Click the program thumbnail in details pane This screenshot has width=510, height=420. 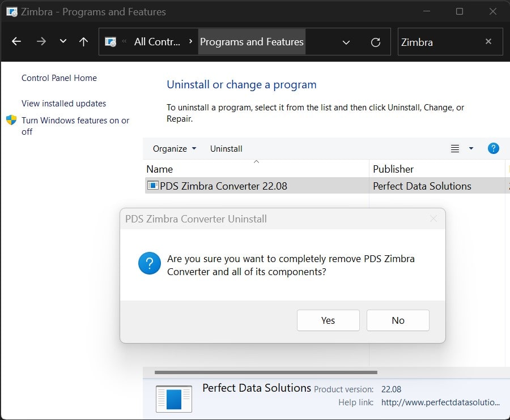click(174, 399)
